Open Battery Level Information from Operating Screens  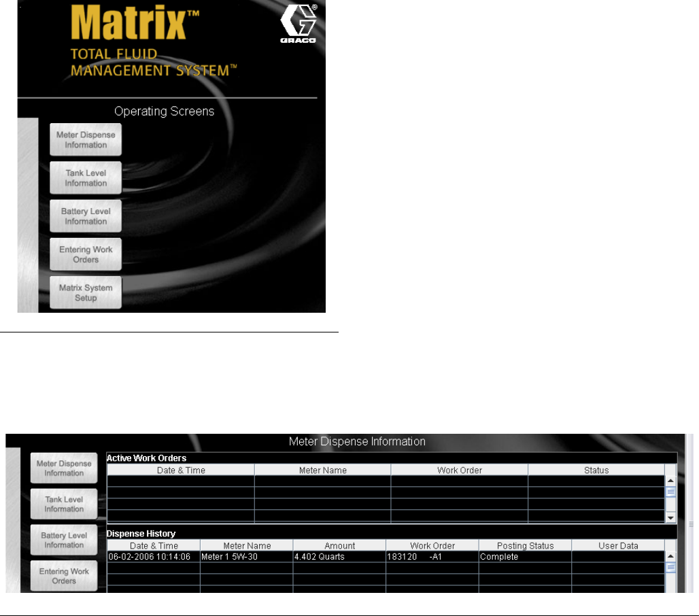click(86, 216)
